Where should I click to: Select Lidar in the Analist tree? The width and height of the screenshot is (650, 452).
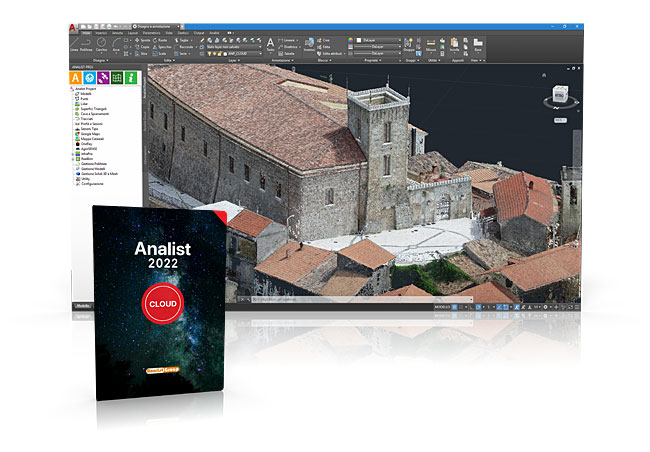coord(84,104)
